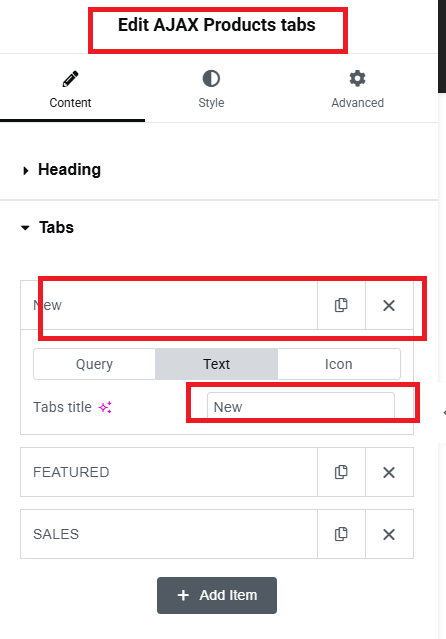This screenshot has height=639, width=446.
Task: Focus the Tabs title input field
Action: click(301, 407)
